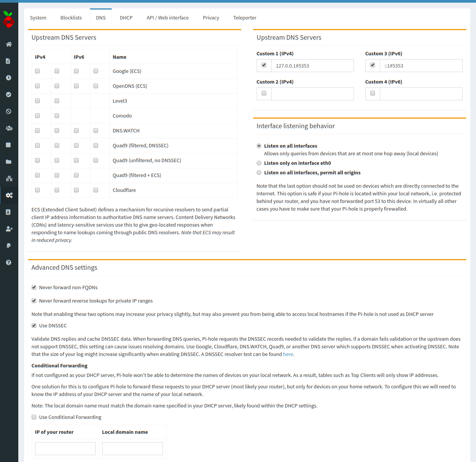Click the Local domain name field
The image size is (476, 462).
pyautogui.click(x=132, y=449)
